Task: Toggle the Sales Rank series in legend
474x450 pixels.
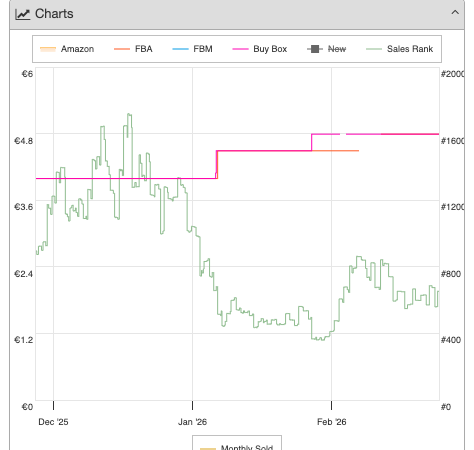Action: click(x=399, y=49)
